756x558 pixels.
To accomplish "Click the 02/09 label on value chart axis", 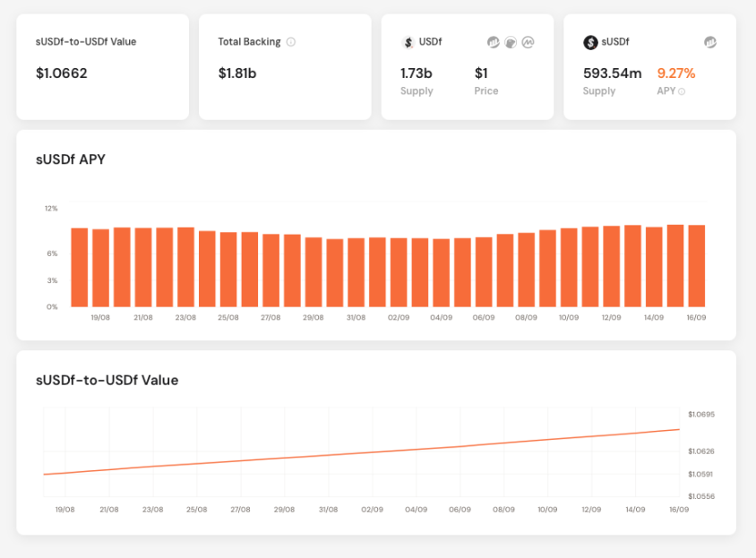I will 373,510.
